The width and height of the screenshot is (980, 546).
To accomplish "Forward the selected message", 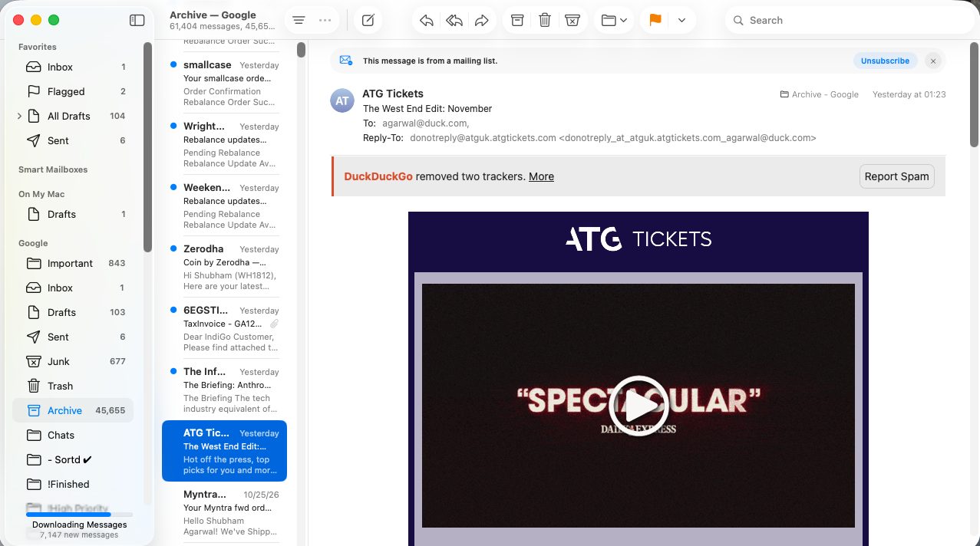I will 482,21.
